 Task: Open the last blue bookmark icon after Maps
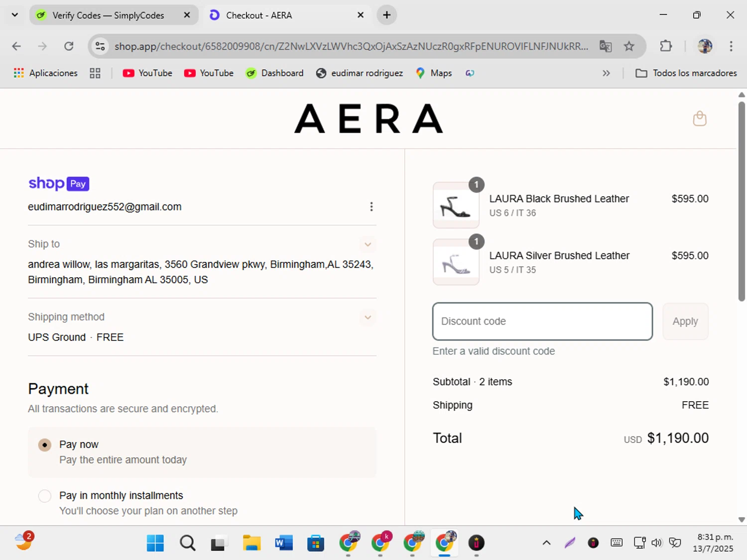470,73
